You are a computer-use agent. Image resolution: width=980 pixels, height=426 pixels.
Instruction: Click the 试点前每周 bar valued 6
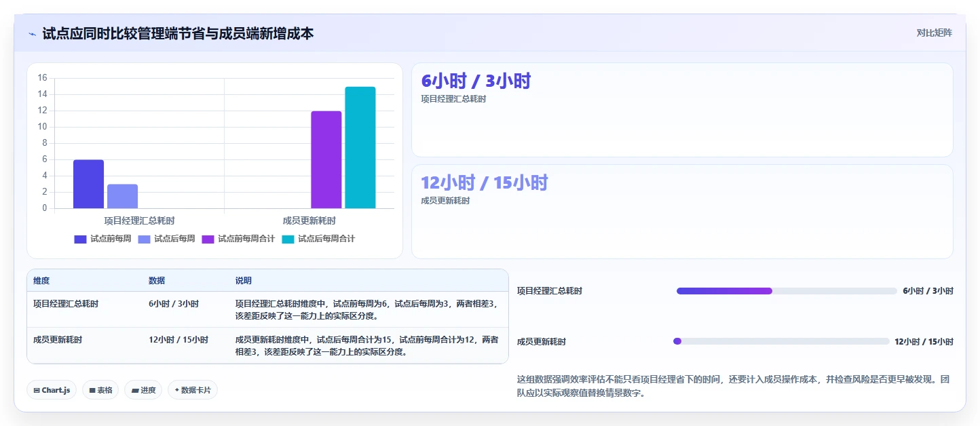[88, 184]
